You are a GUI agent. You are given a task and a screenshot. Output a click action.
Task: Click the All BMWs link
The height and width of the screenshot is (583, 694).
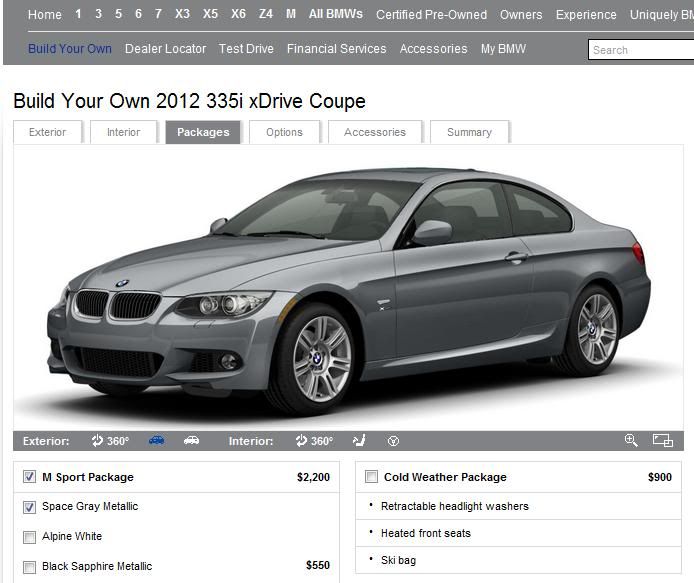(x=336, y=14)
